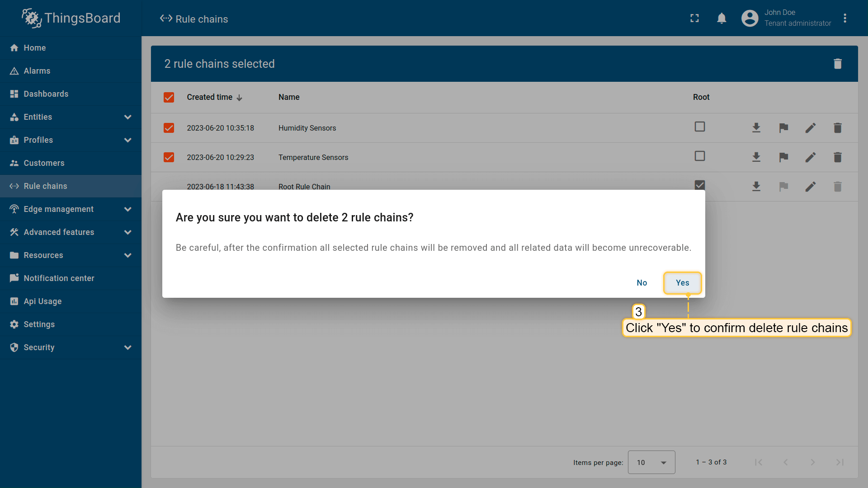Viewport: 868px width, 488px height.
Task: Click bulk delete trash icon in header
Action: [837, 64]
